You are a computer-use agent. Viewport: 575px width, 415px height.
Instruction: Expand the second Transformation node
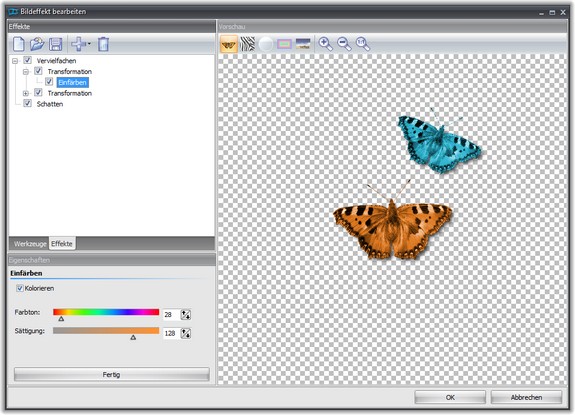[26, 93]
